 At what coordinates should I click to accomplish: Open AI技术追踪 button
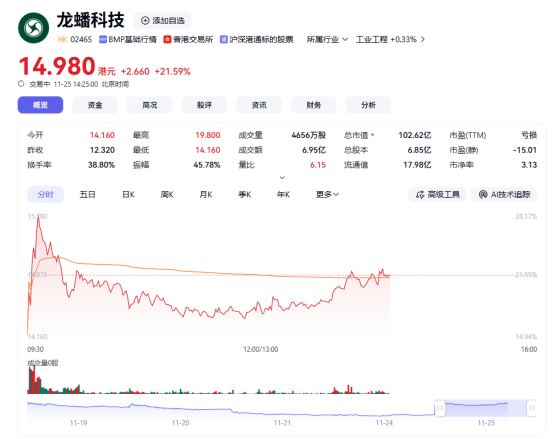click(x=504, y=195)
